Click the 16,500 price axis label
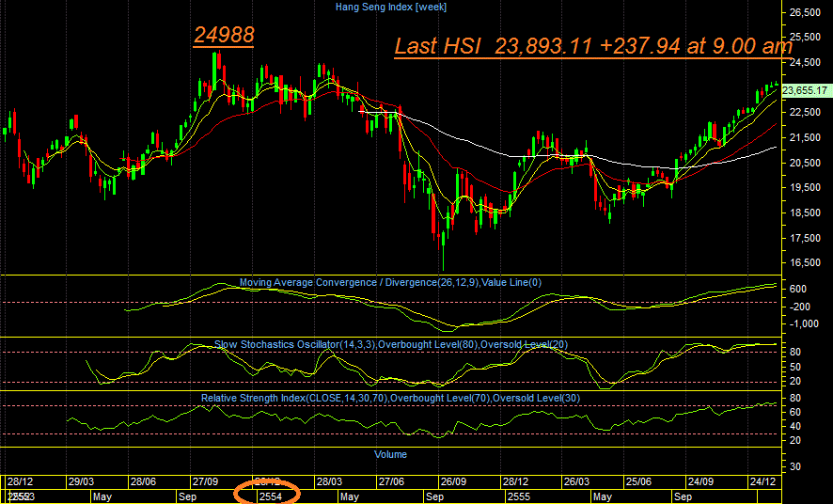This screenshot has width=833, height=504. 806,262
